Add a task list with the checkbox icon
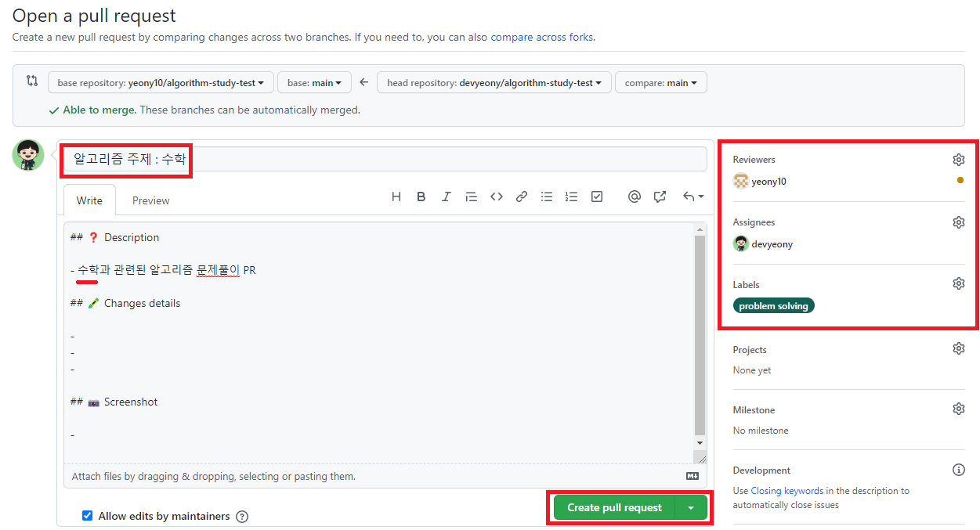The height and width of the screenshot is (530, 980). coord(597,196)
